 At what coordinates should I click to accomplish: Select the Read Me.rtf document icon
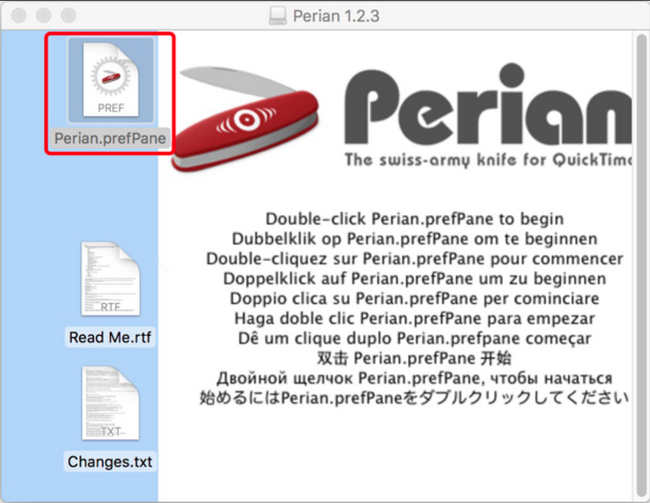111,279
